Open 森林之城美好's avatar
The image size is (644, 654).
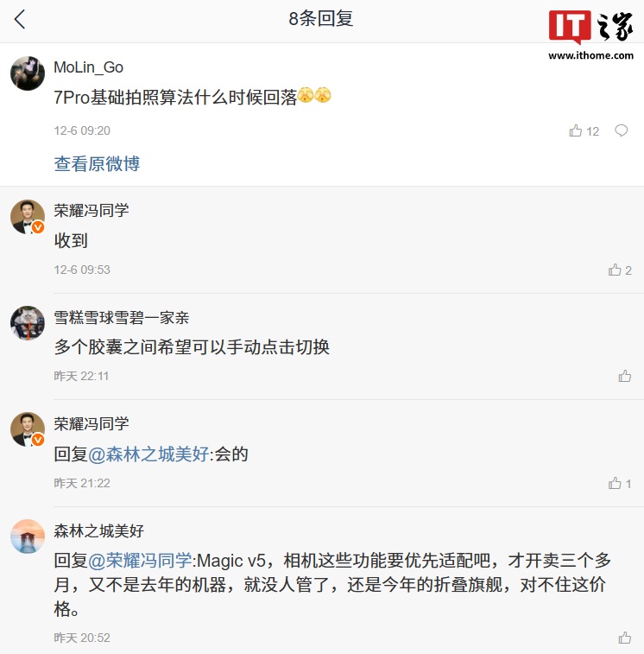tap(28, 537)
